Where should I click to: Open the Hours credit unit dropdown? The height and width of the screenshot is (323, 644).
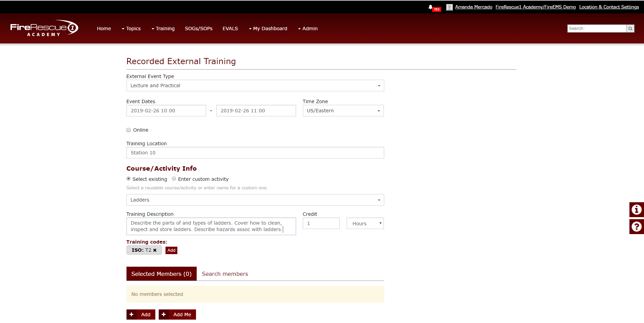click(x=365, y=223)
